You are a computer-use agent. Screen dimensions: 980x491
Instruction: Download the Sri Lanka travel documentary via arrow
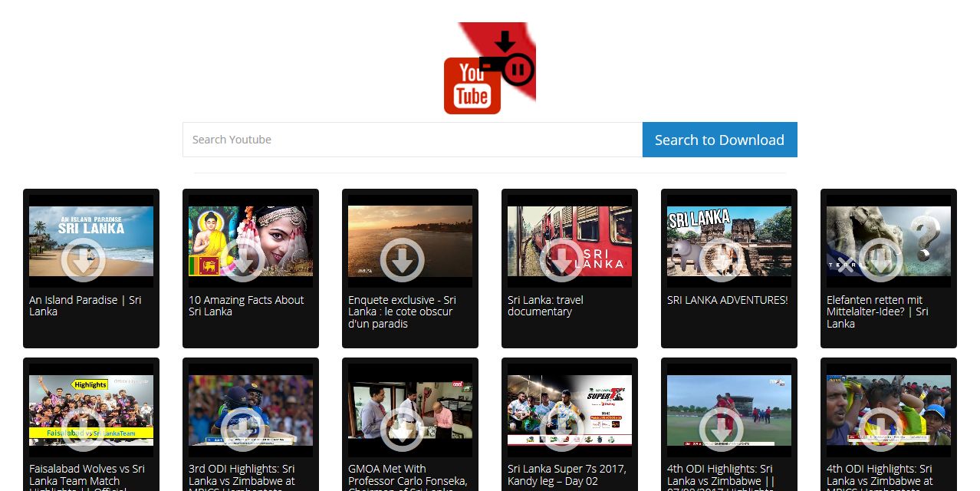tap(561, 260)
